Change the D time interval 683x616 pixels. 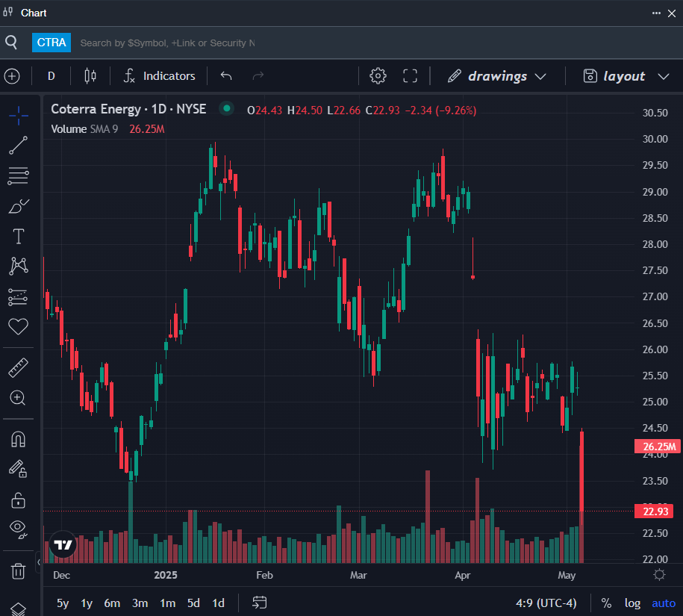click(x=52, y=76)
